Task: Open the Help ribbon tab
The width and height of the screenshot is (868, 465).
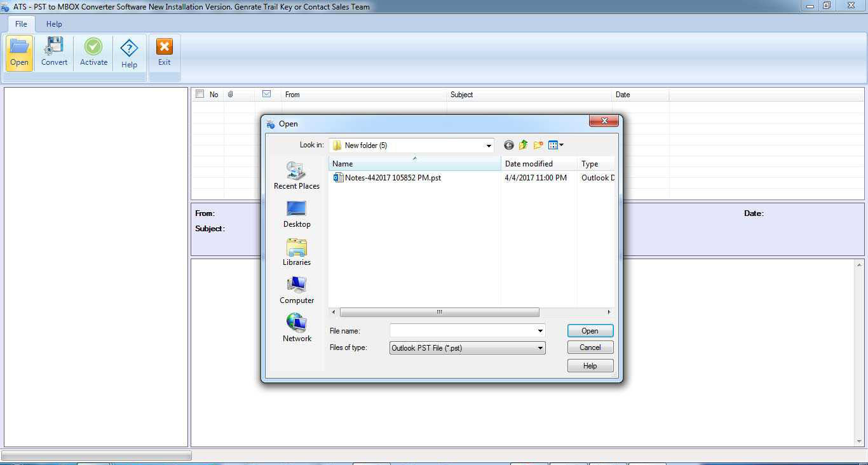Action: pyautogui.click(x=54, y=24)
